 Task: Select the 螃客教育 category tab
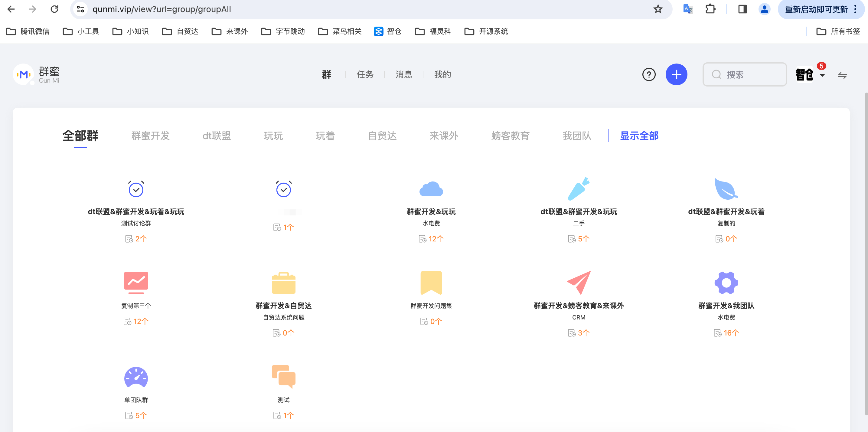coord(511,136)
